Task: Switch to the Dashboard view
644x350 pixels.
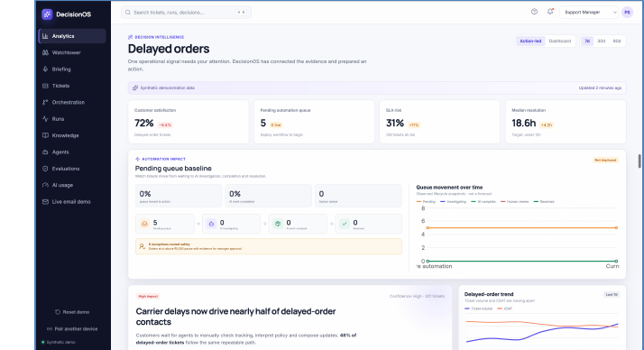Action: 560,41
